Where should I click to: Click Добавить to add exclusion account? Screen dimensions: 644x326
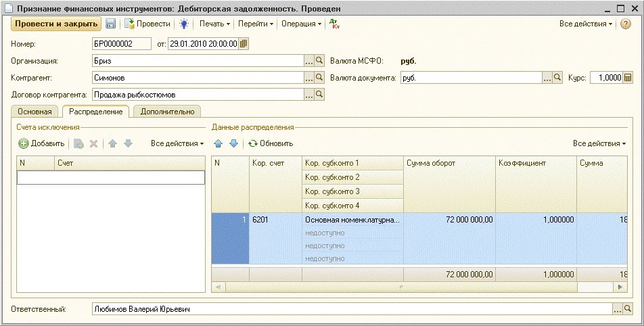coord(41,143)
